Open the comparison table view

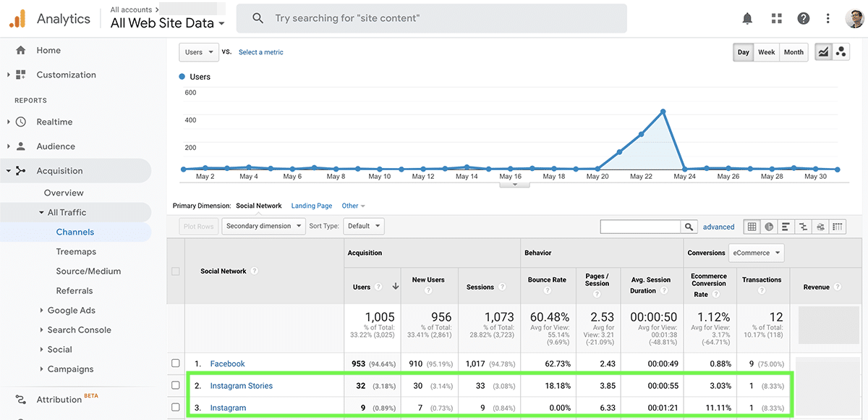coord(803,226)
